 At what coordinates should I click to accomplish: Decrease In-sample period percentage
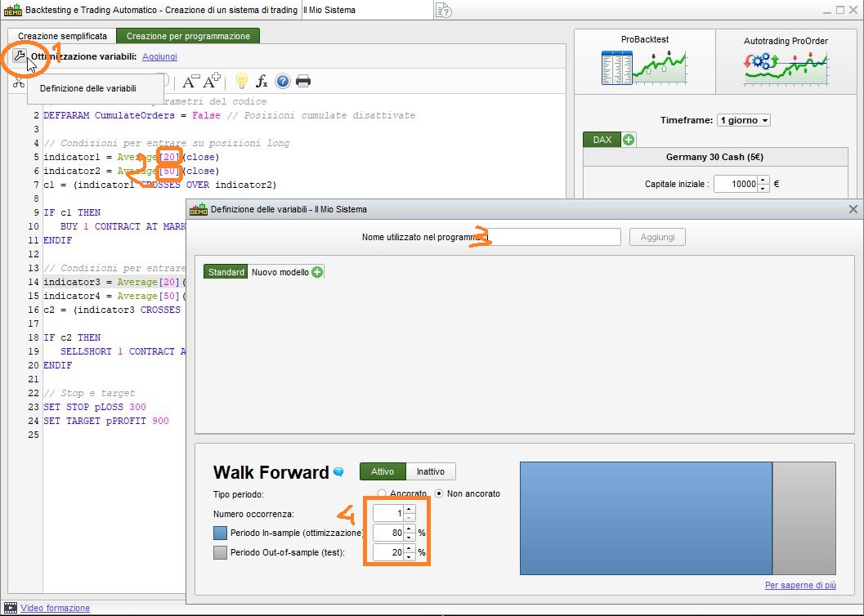pyautogui.click(x=409, y=537)
